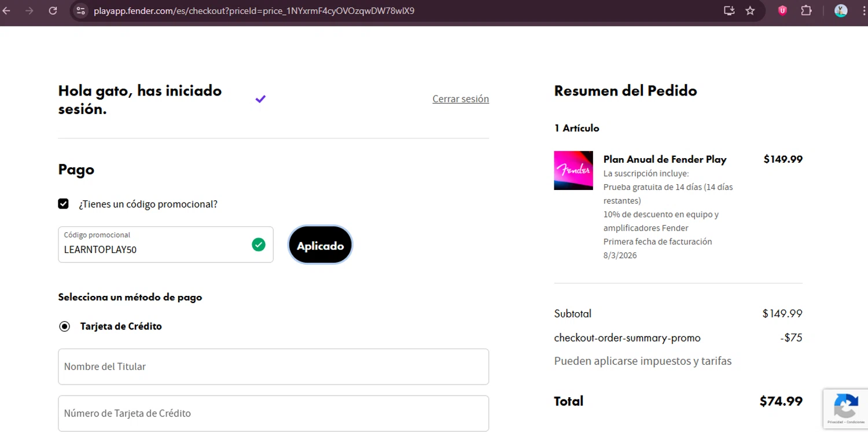Focus the Nombre del Titular field
The width and height of the screenshot is (868, 432).
[274, 367]
